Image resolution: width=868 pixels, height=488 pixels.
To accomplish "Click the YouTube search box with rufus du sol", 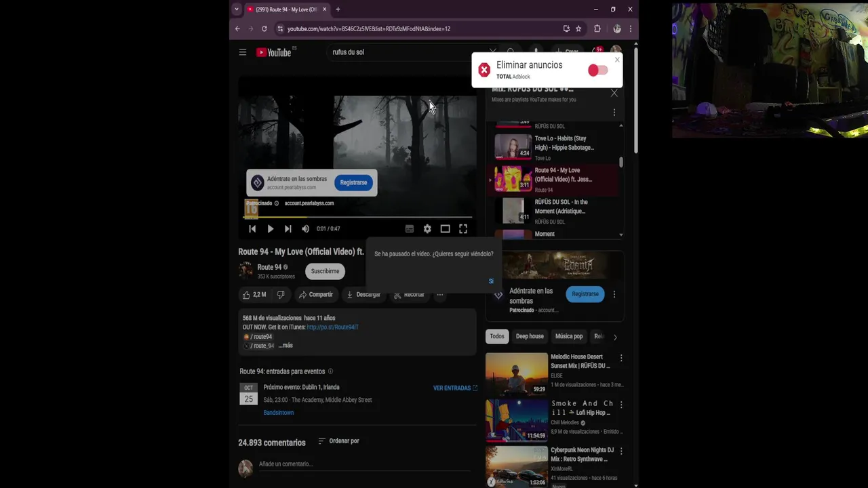I will [x=407, y=52].
